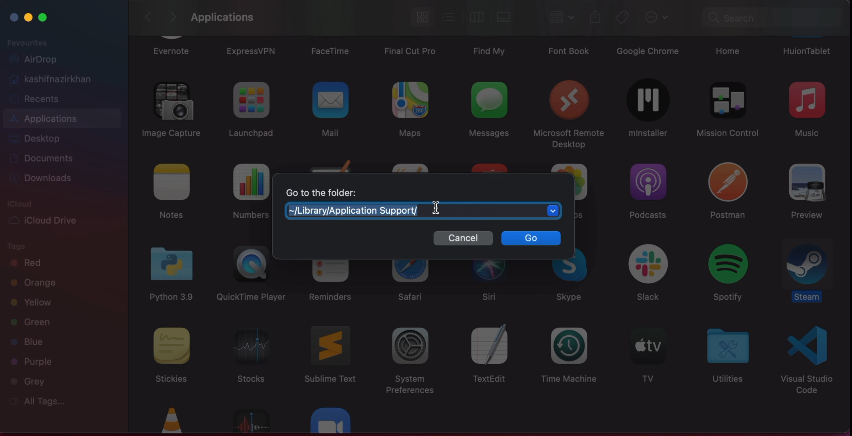Screen dimensions: 852x436
Task: Select the Messages app icon
Action: click(489, 101)
